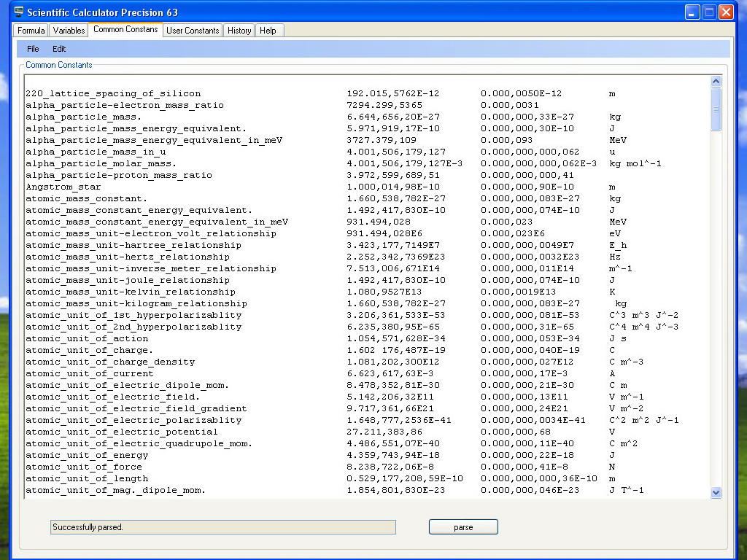Minimize the Scientific Calculator window
The image size is (747, 560).
(692, 12)
